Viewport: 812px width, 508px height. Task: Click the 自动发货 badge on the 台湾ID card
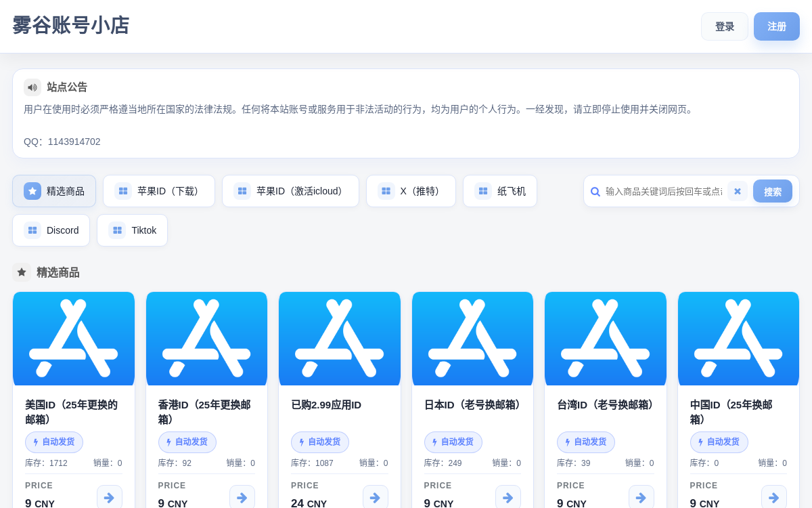coord(586,442)
